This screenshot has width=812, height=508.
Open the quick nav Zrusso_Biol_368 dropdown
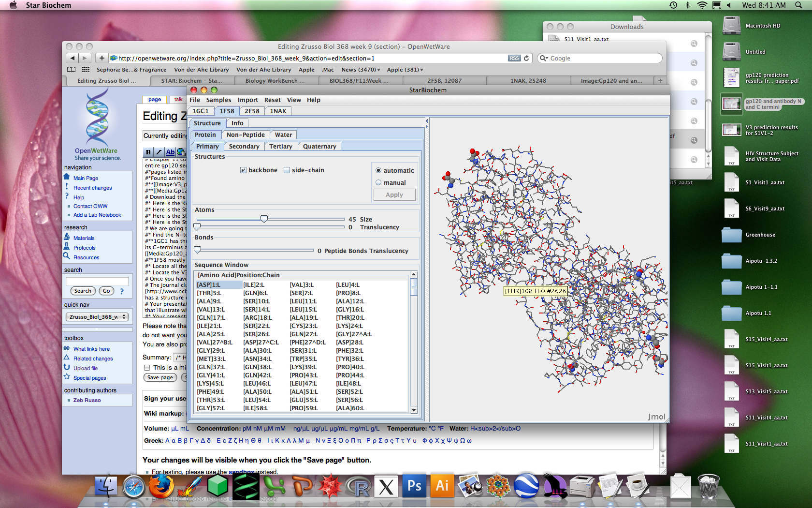coord(97,317)
